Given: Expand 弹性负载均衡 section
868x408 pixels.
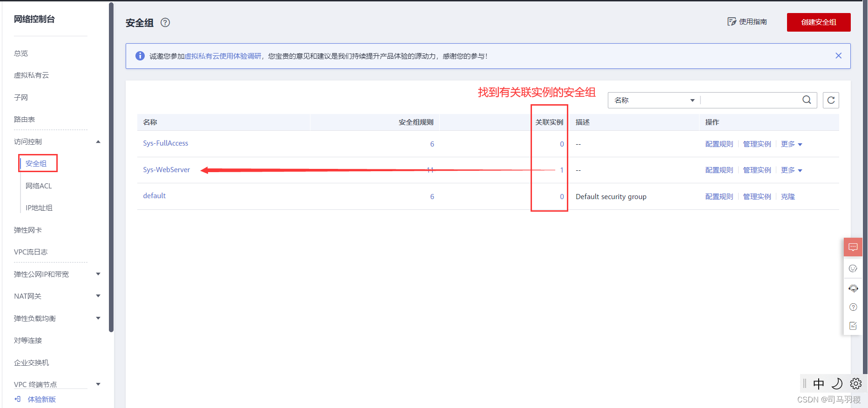Looking at the screenshot, I should click(x=98, y=319).
